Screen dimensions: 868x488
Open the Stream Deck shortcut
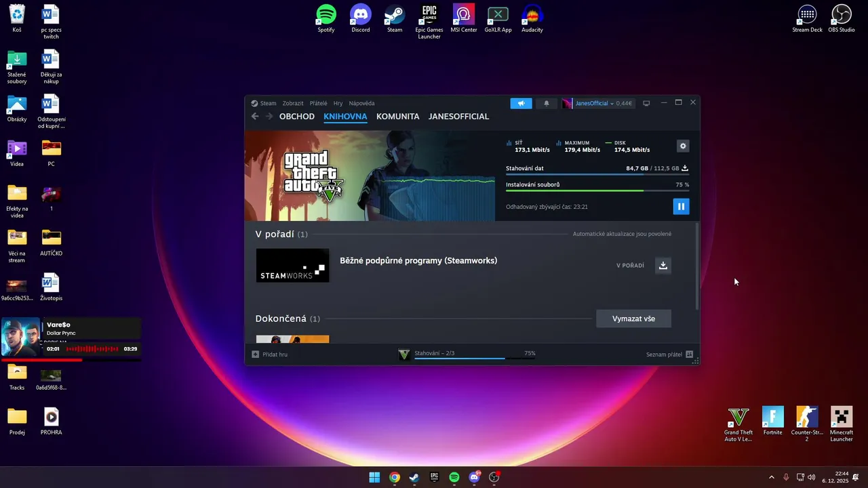click(807, 19)
